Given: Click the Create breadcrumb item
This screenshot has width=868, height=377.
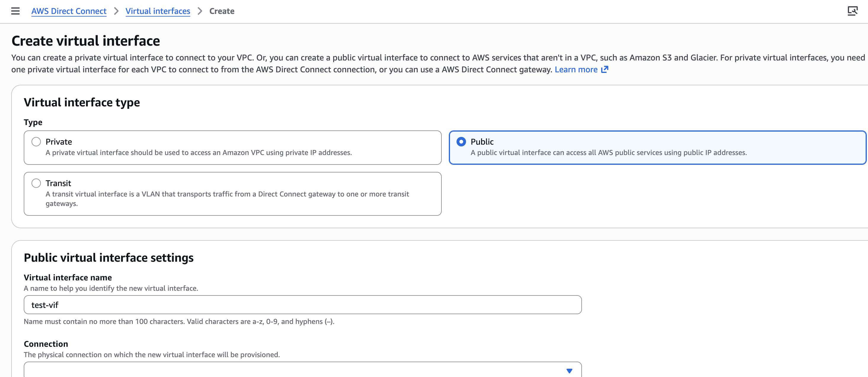Looking at the screenshot, I should tap(222, 11).
